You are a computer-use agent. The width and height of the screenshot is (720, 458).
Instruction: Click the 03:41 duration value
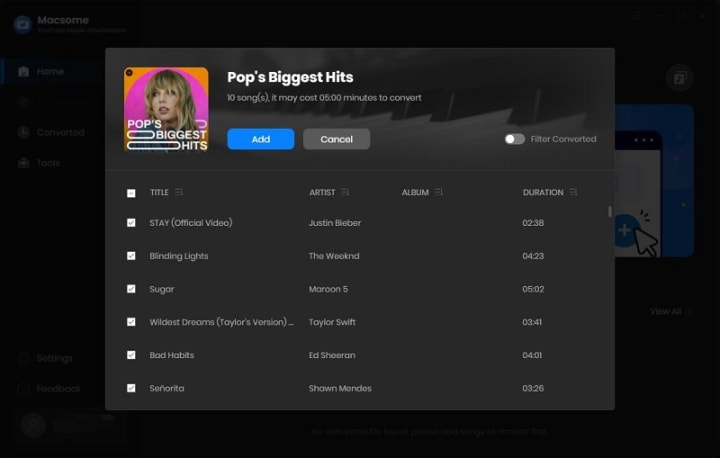[x=532, y=322]
